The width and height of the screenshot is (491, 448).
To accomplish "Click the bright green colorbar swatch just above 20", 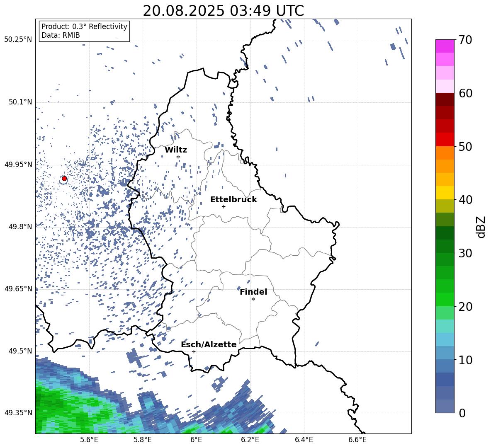I will point(445,299).
